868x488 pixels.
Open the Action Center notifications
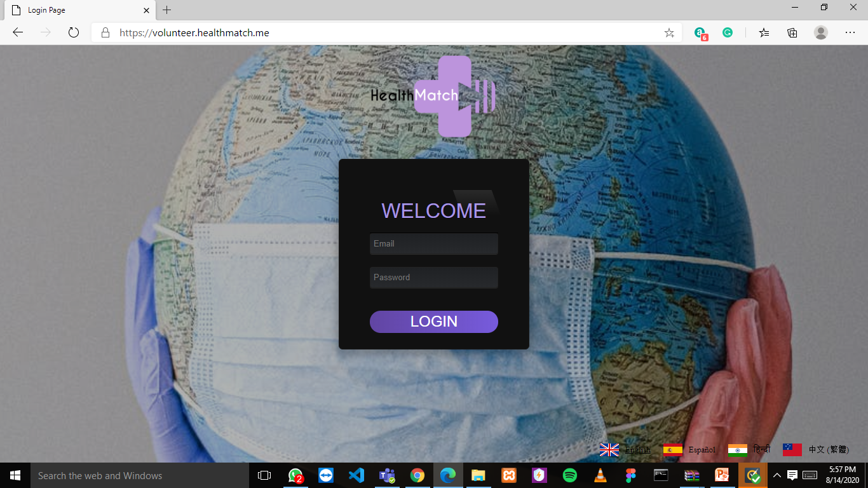[792, 475]
